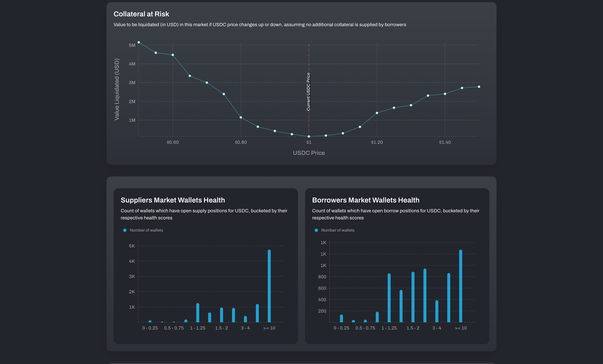Viewport: 603px width, 364px height.
Task: Select line data point at $0.60 price
Action: tap(173, 55)
